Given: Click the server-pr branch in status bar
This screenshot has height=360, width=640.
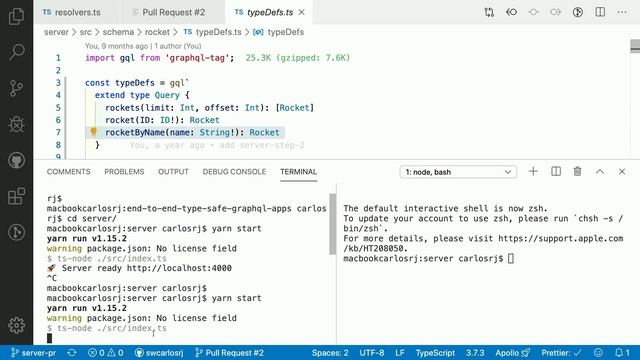Looking at the screenshot, I should tap(33, 353).
